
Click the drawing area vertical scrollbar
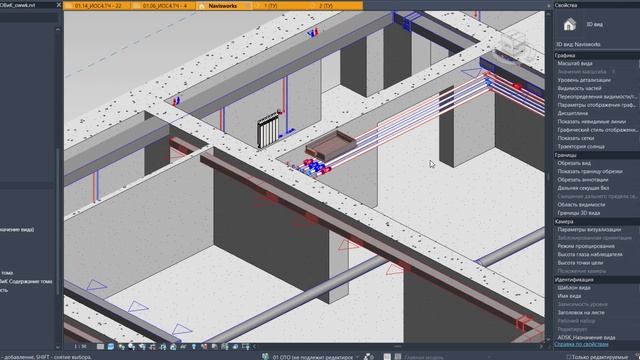pos(549,176)
